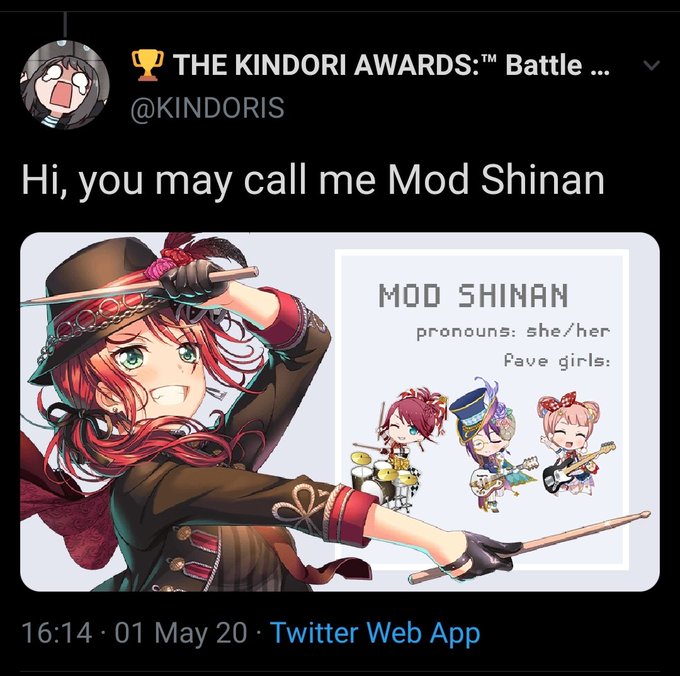
Task: Click the 'fave girls:' label
Action: point(557,361)
